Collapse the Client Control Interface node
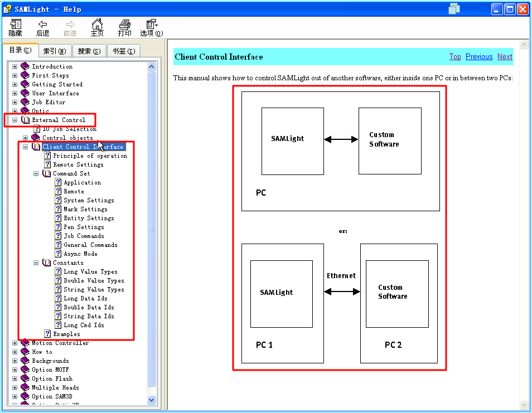The height and width of the screenshot is (413, 532). pyautogui.click(x=26, y=147)
